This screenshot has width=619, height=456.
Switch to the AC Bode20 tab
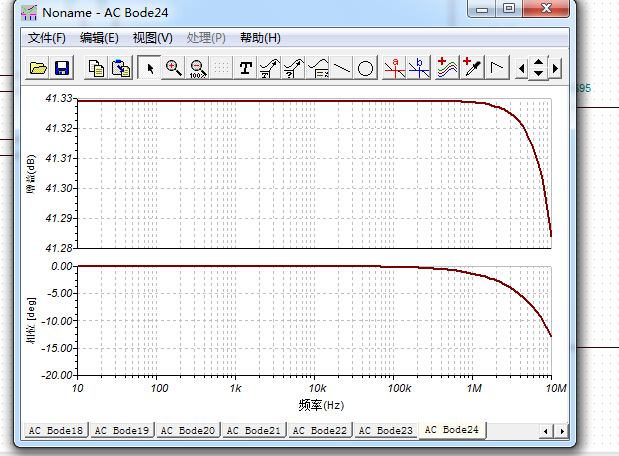(188, 430)
